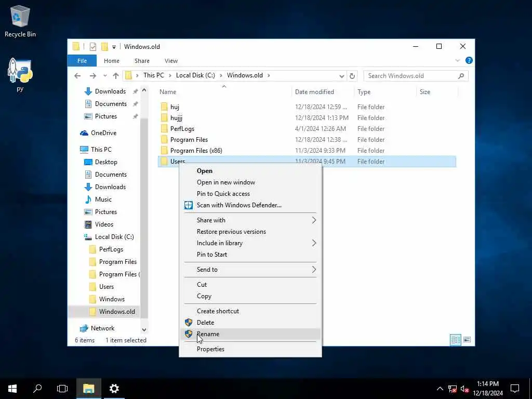Choose Cut from the context menu
This screenshot has width=532, height=399.
250,285
